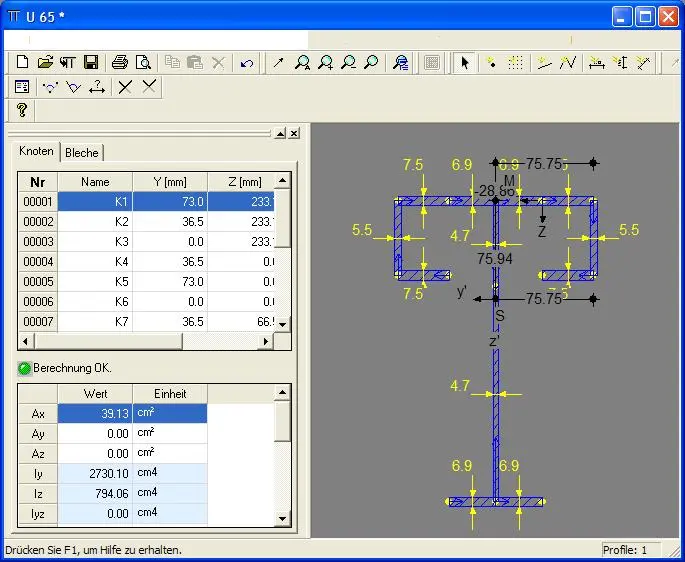685x562 pixels.
Task: Click the Undo arrow icon
Action: 247,63
